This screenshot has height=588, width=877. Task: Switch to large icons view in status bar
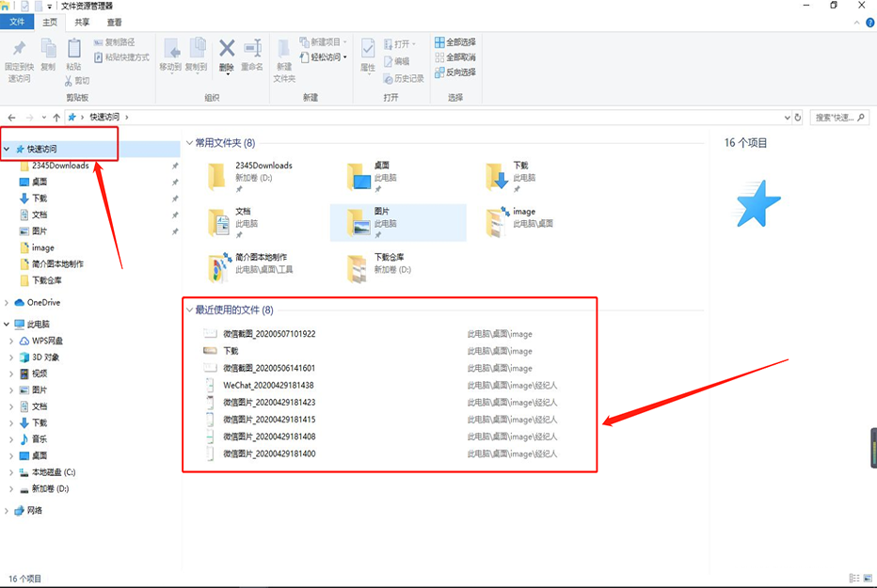pos(868,579)
